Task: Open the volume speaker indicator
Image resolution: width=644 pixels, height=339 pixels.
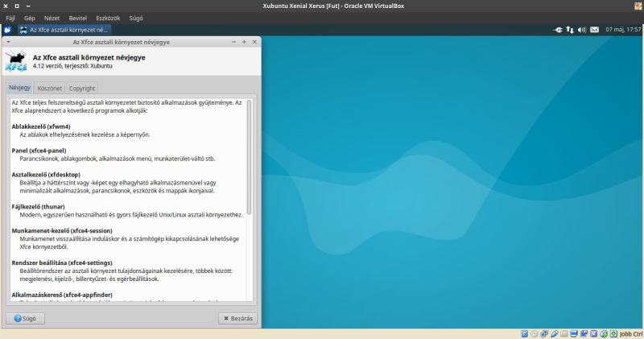Action: (x=582, y=30)
